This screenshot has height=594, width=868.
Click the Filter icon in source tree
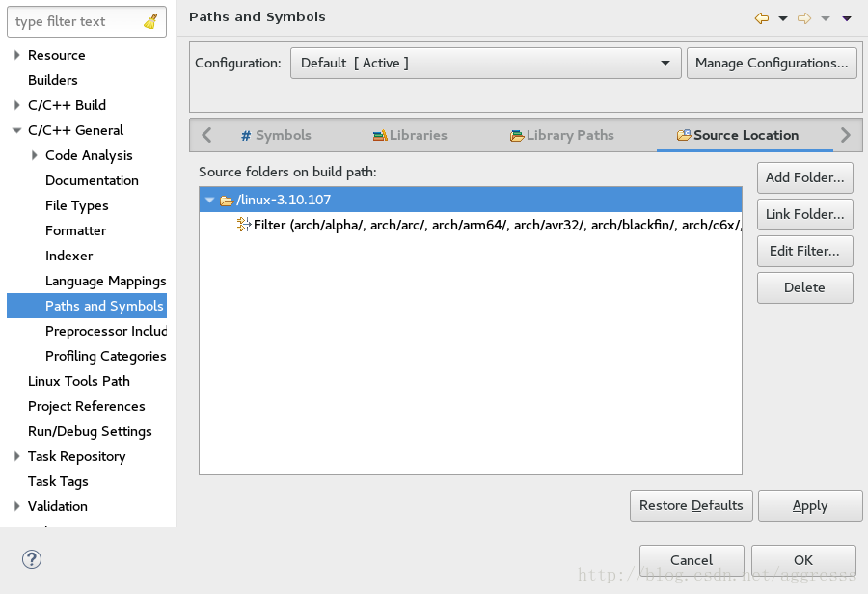pyautogui.click(x=244, y=225)
